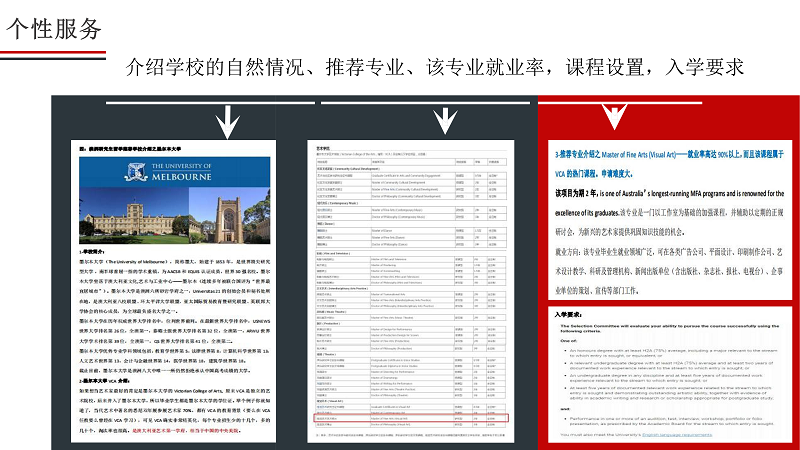This screenshot has height=450, width=800.
Task: Click the slide title 个性服务
Action: pyautogui.click(x=54, y=28)
